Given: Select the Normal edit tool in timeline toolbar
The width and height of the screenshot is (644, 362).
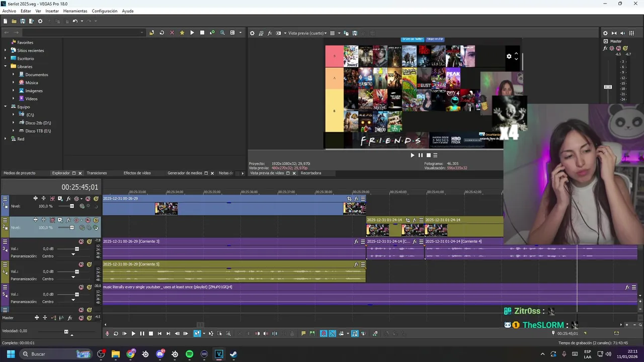Looking at the screenshot, I should pyautogui.click(x=197, y=333).
